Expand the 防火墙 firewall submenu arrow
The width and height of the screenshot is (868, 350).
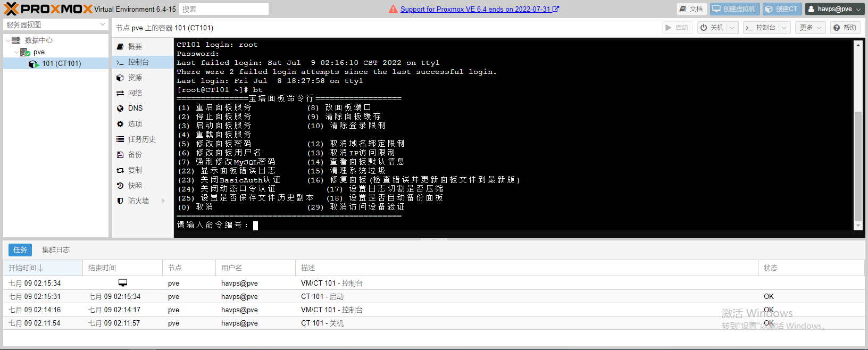[x=163, y=201]
